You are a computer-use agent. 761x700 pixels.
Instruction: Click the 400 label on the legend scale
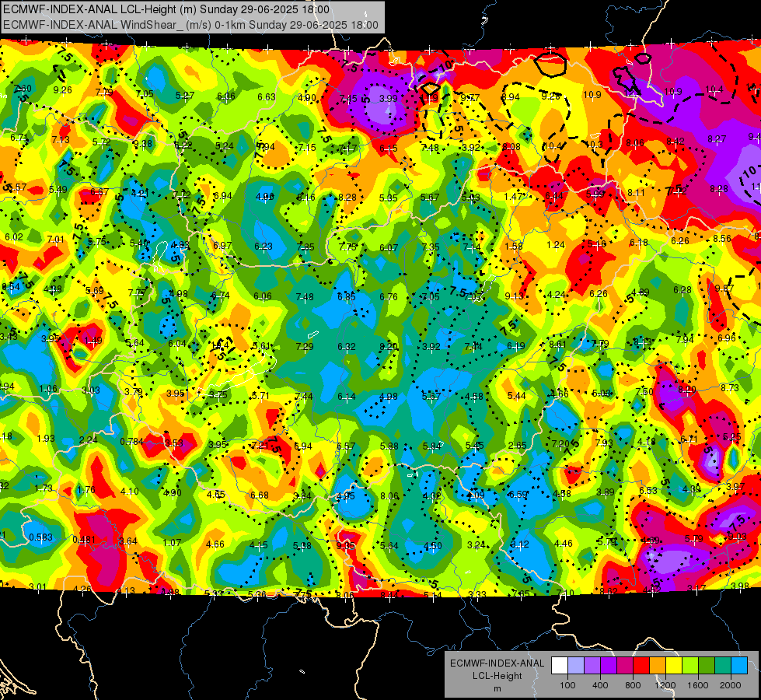pyautogui.click(x=600, y=685)
